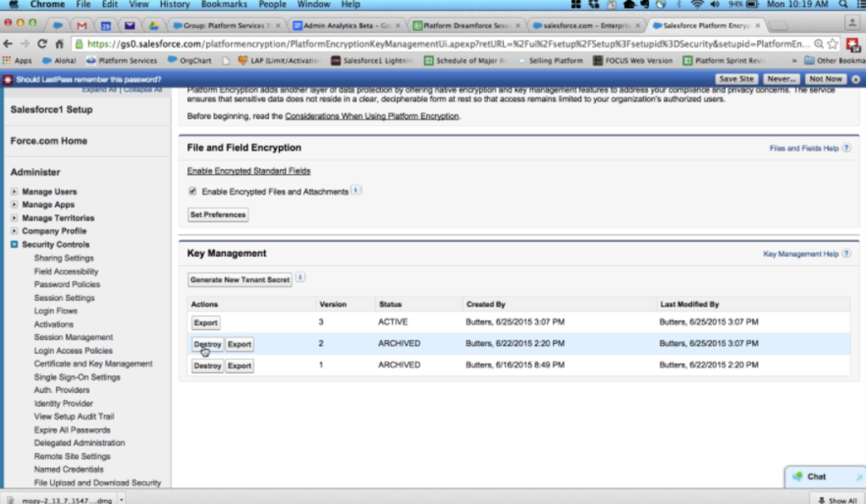This screenshot has height=504, width=866.
Task: Open the Salesforce1 Lightning bookmark
Action: pos(372,60)
